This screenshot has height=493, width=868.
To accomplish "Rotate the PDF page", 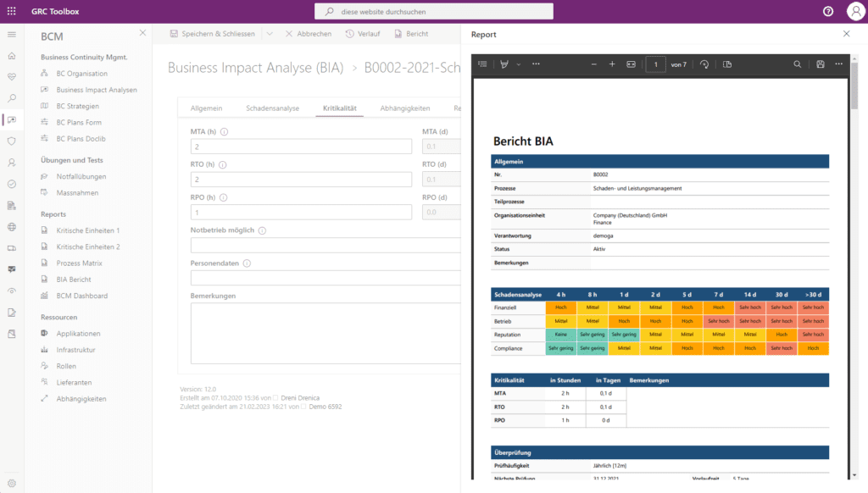I will point(704,64).
